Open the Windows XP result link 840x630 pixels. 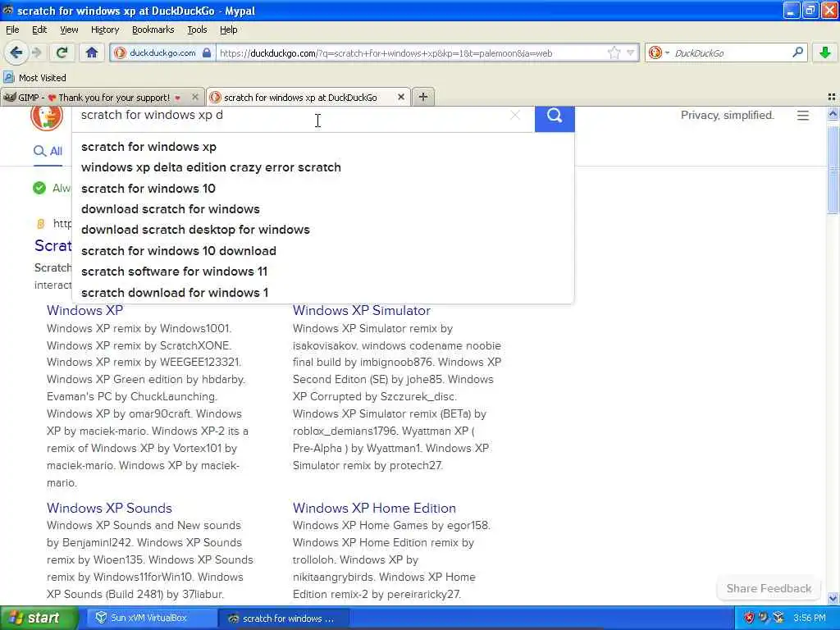[x=84, y=310]
